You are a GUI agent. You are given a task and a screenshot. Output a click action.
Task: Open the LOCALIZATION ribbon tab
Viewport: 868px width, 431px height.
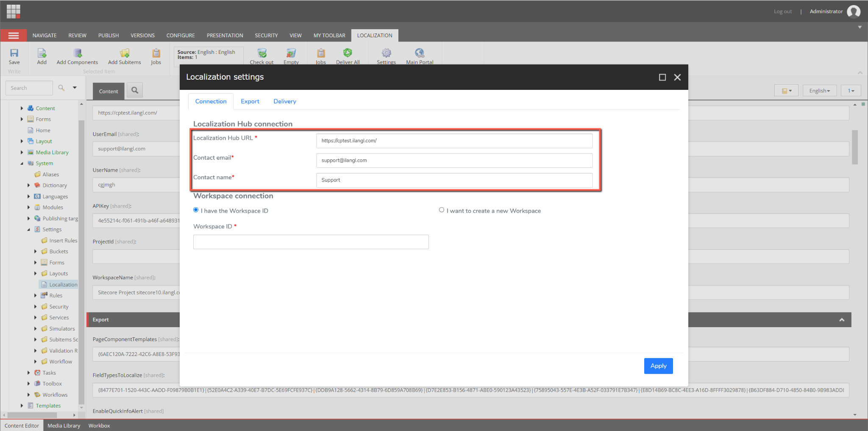click(375, 36)
